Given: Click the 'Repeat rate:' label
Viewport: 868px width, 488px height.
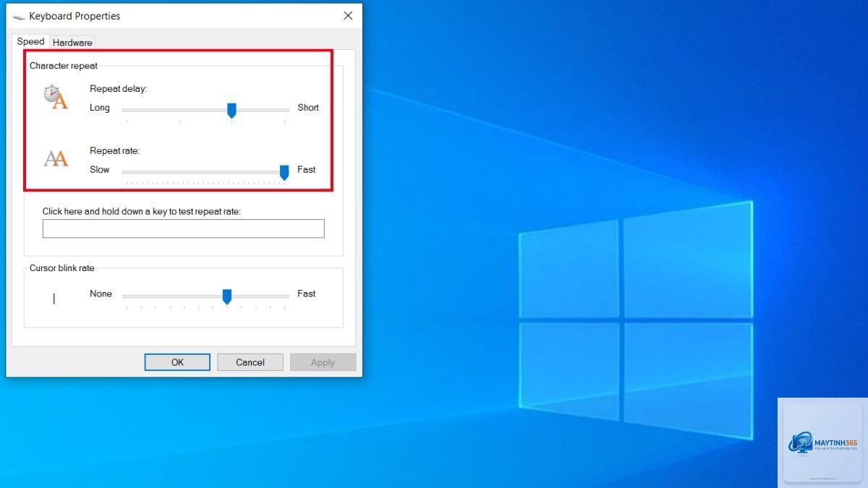Looking at the screenshot, I should tap(114, 151).
